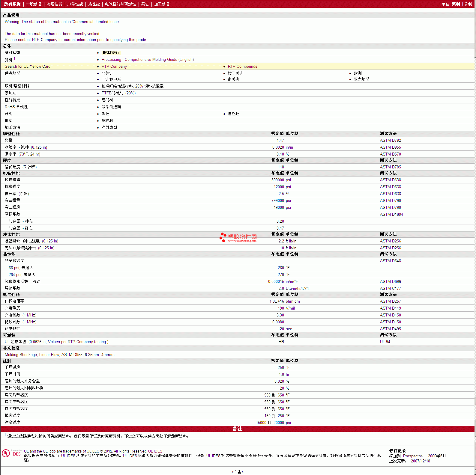Viewport: 476px width, 475px height.
Task: Click the 注射成型 processing method entry
Action: [x=109, y=127]
